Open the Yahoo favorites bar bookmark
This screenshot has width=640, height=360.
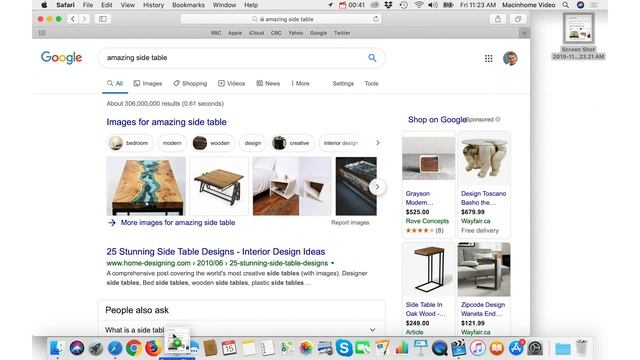click(x=296, y=33)
